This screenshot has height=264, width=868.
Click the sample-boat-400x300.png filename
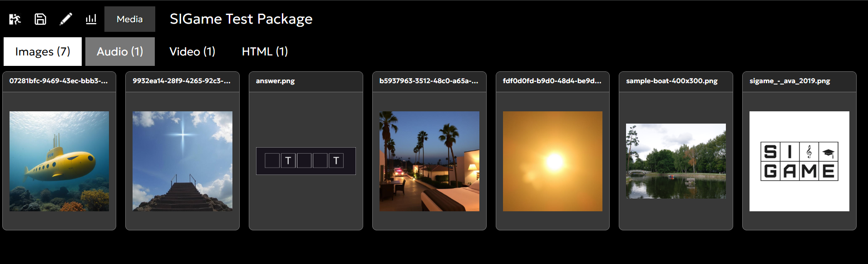pos(672,81)
